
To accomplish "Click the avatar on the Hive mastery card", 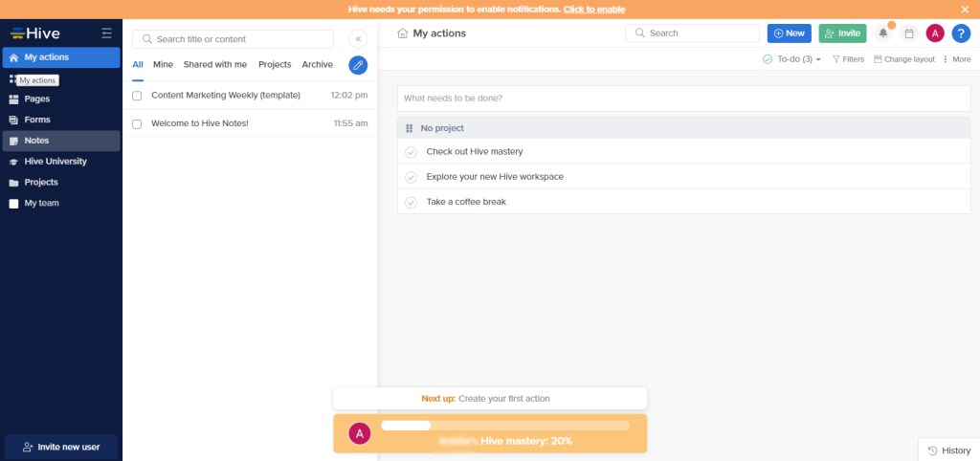I will point(360,433).
